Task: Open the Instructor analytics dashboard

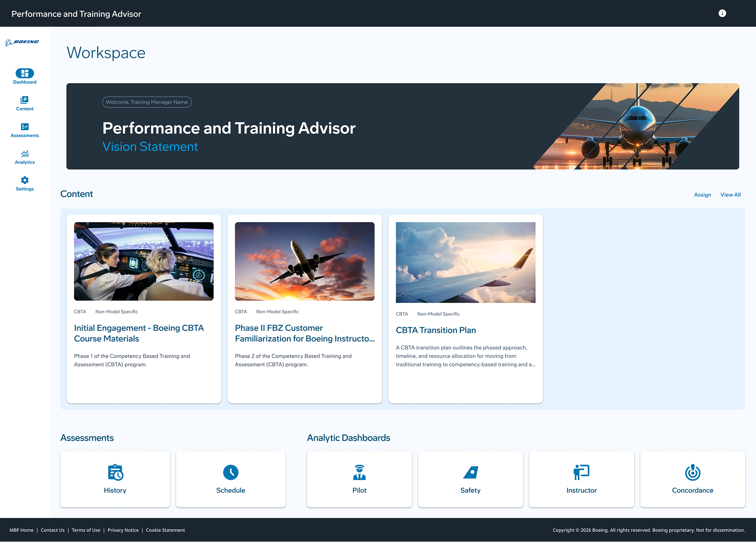Action: coord(582,479)
